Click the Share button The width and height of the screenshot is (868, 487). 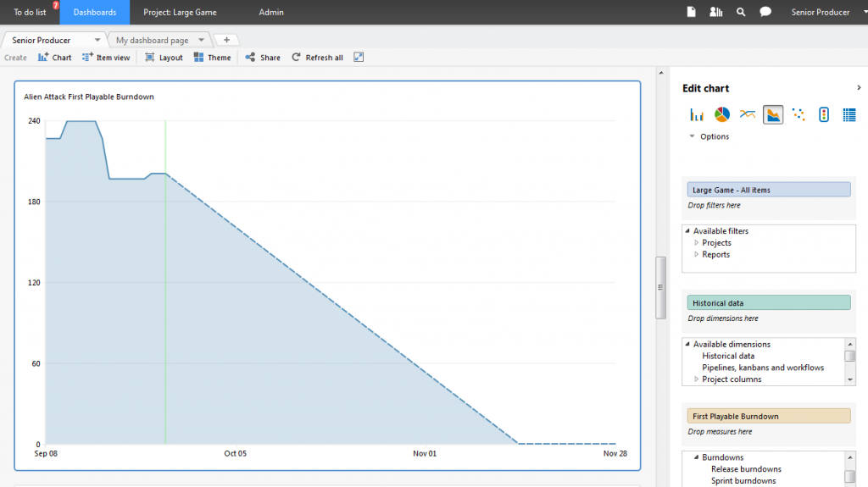click(x=263, y=58)
